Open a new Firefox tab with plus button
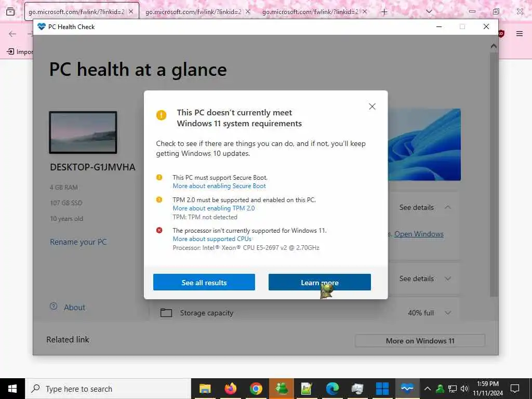Image resolution: width=532 pixels, height=399 pixels. tap(384, 12)
